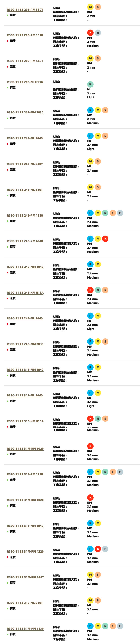The width and height of the screenshot is (140, 644).
Task: Click the S badge for 31E-KM H13A
Action: point(105,419)
